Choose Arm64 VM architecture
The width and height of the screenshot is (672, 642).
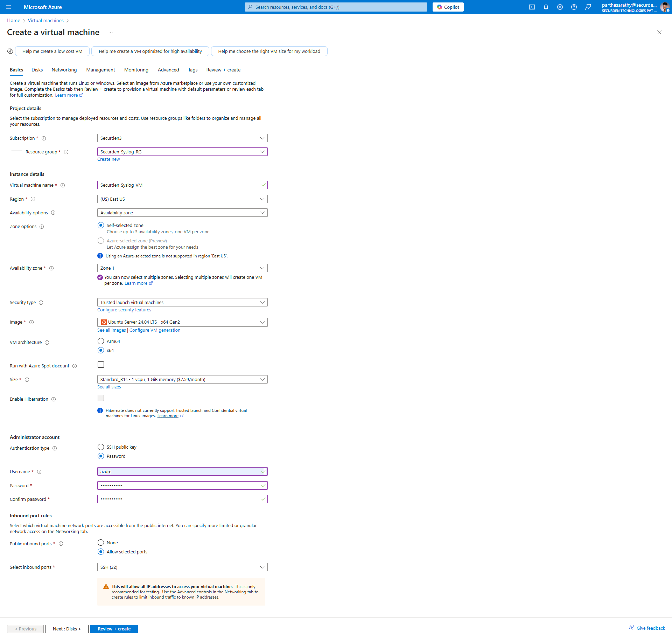[x=101, y=341]
